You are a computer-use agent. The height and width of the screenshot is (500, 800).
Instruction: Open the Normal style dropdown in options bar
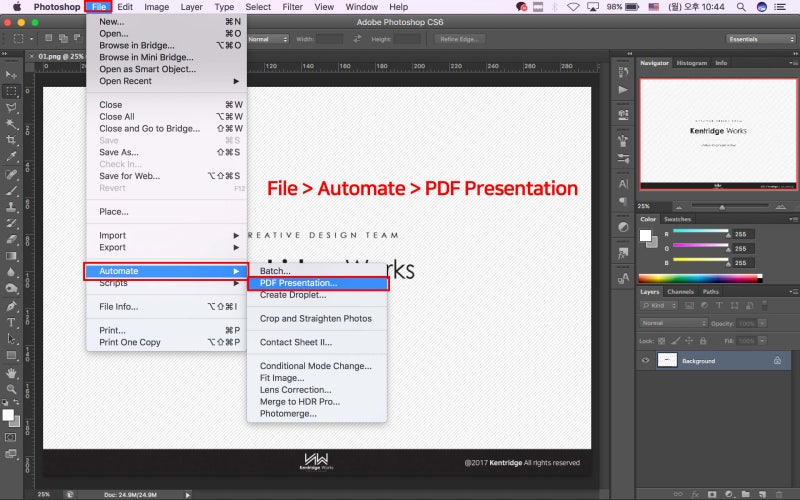coord(268,39)
